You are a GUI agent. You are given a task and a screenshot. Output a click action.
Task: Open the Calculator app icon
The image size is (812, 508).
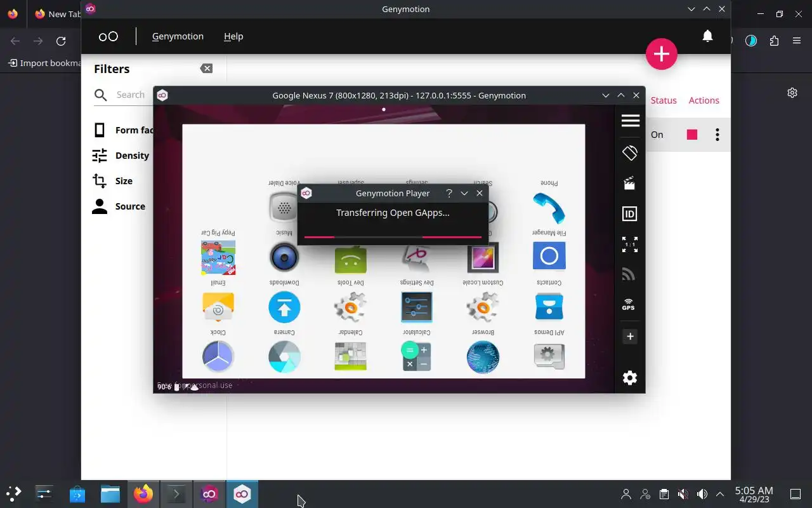(417, 357)
